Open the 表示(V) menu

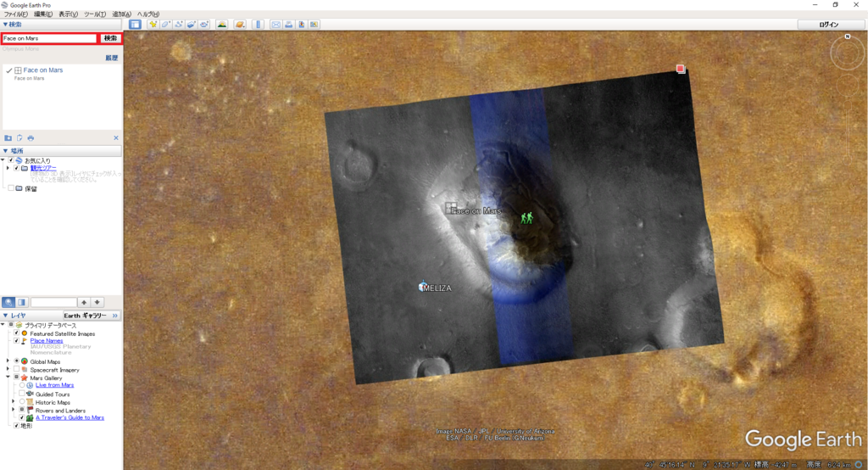[x=69, y=14]
